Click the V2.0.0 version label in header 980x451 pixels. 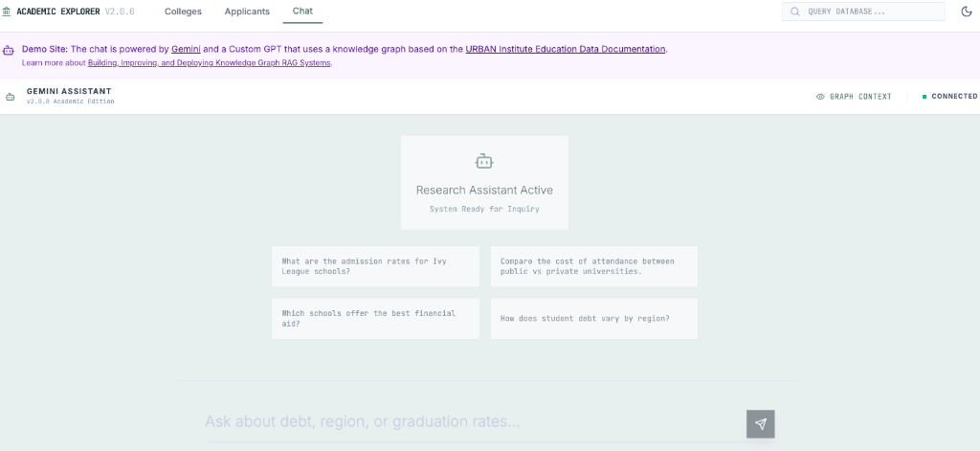click(x=120, y=11)
